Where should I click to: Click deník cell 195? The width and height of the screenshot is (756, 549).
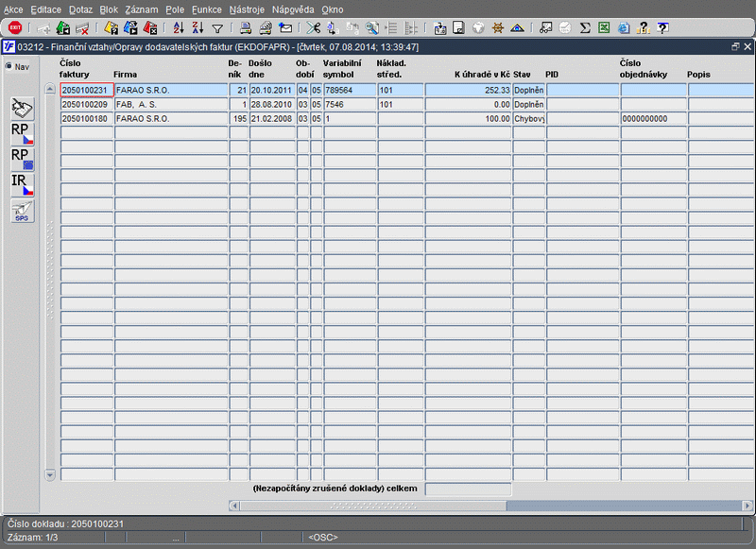pos(239,118)
